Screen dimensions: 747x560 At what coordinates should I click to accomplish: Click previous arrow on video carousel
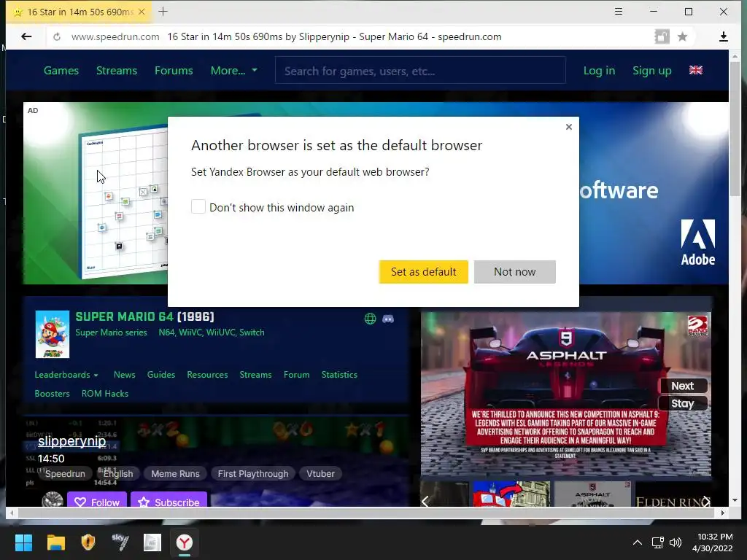click(425, 501)
